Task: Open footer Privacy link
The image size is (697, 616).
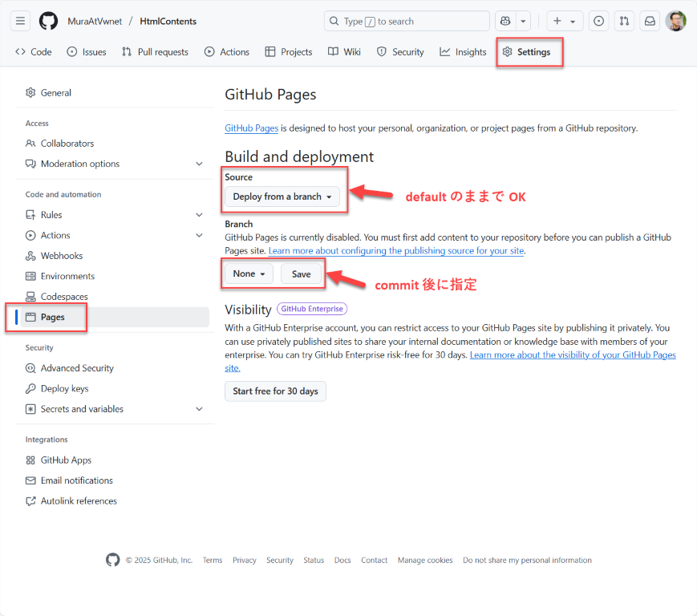Action: pyautogui.click(x=245, y=561)
